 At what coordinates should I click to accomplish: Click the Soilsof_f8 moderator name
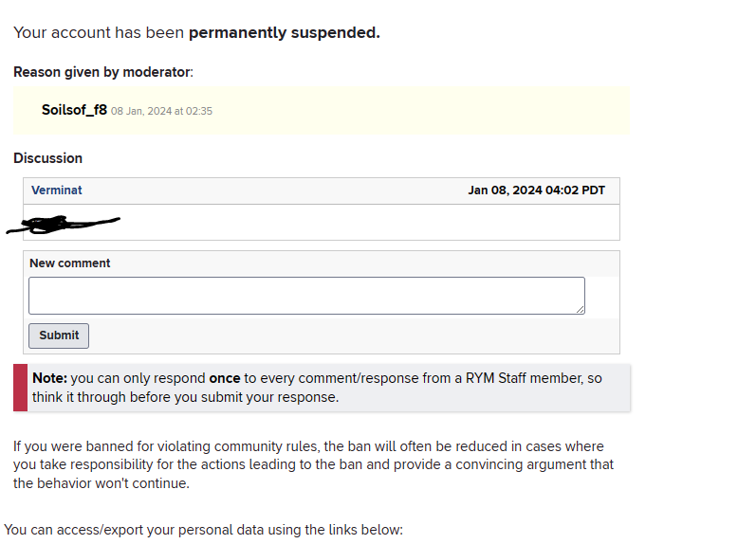tap(74, 110)
